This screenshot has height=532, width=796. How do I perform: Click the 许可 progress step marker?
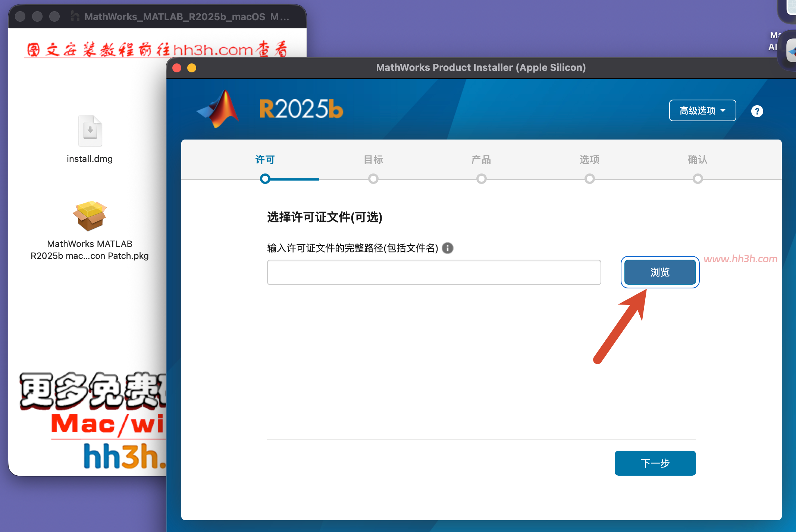coord(265,179)
